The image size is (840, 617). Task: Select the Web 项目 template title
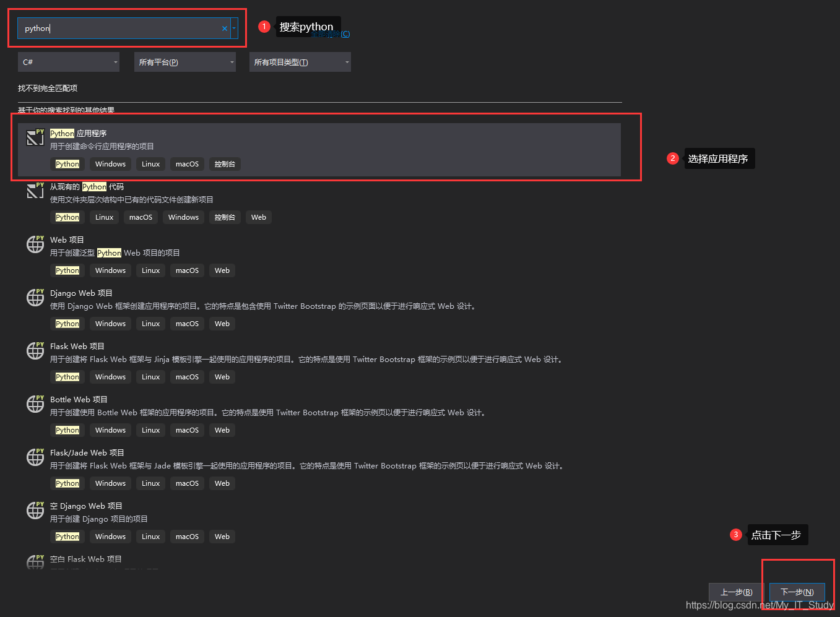point(67,240)
